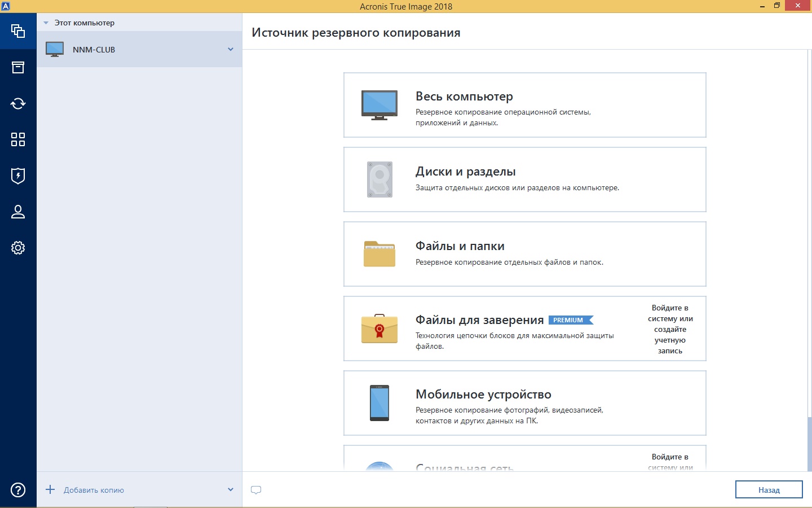Restore down the Acronis window

777,6
